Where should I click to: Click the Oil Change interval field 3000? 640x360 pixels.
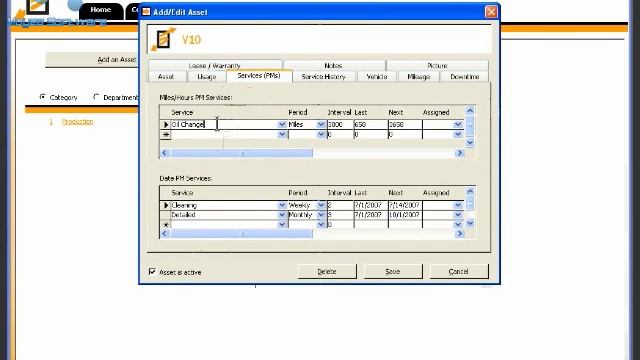(x=340, y=124)
